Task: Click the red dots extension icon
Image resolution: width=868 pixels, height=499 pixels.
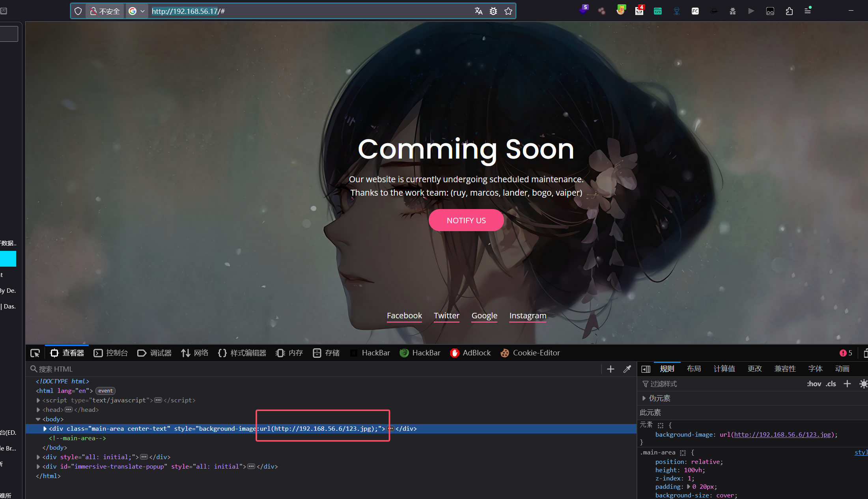Action: pos(602,11)
